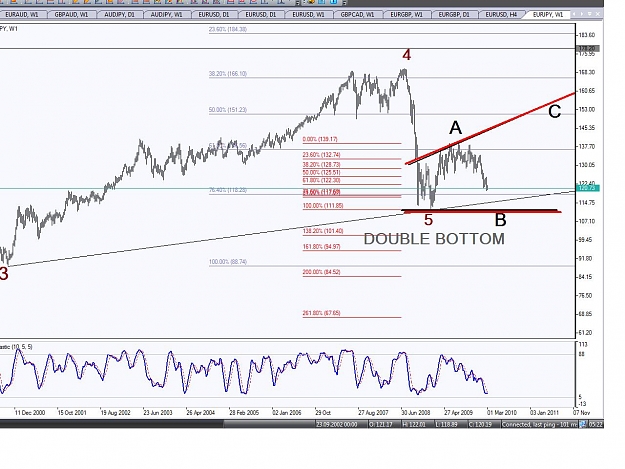Select the wave label A on chart
This screenshot has width=625, height=469.
(456, 128)
